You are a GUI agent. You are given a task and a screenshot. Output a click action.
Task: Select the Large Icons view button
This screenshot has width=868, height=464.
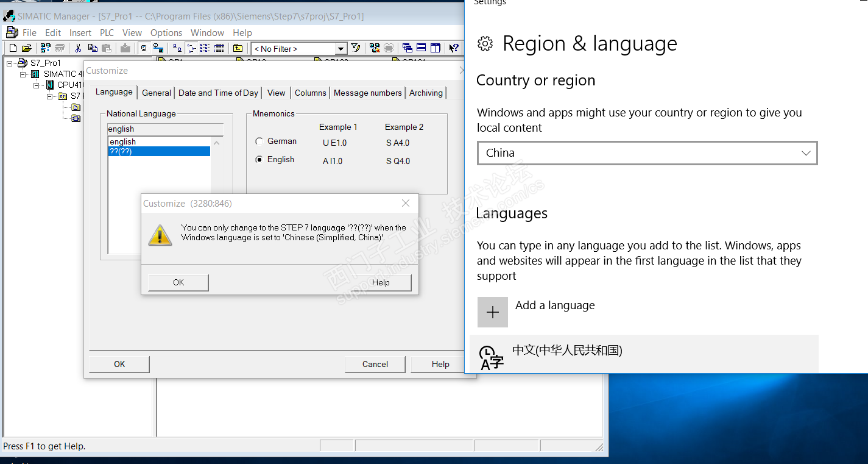(x=177, y=48)
